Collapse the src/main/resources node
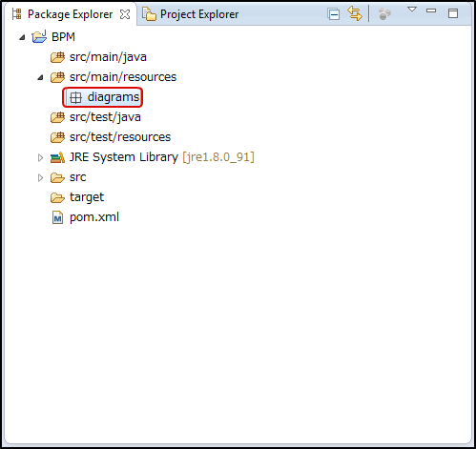 [x=40, y=77]
